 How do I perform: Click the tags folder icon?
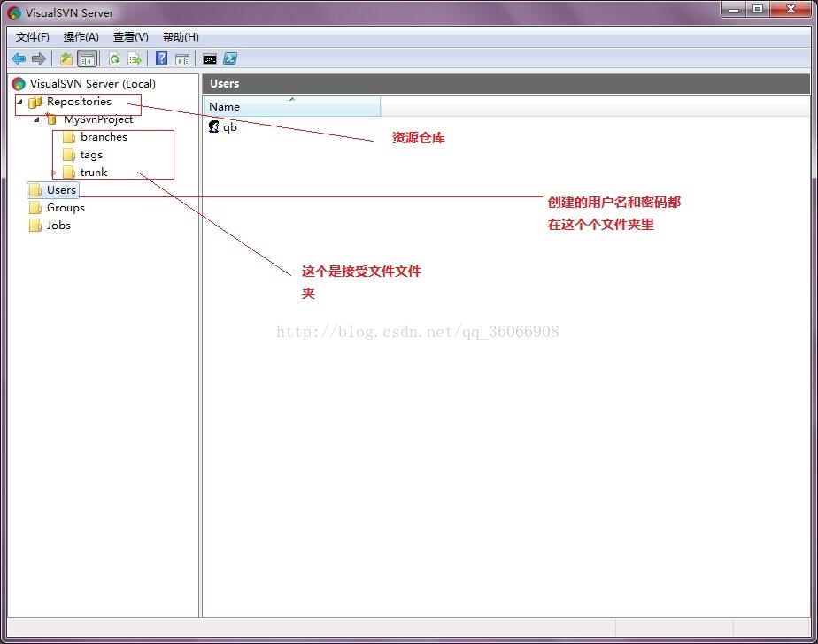click(x=69, y=155)
